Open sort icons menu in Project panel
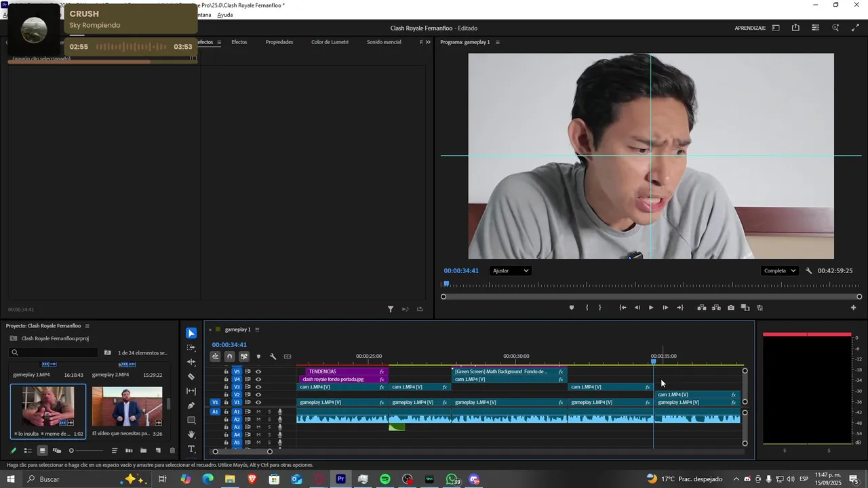 pos(114,451)
